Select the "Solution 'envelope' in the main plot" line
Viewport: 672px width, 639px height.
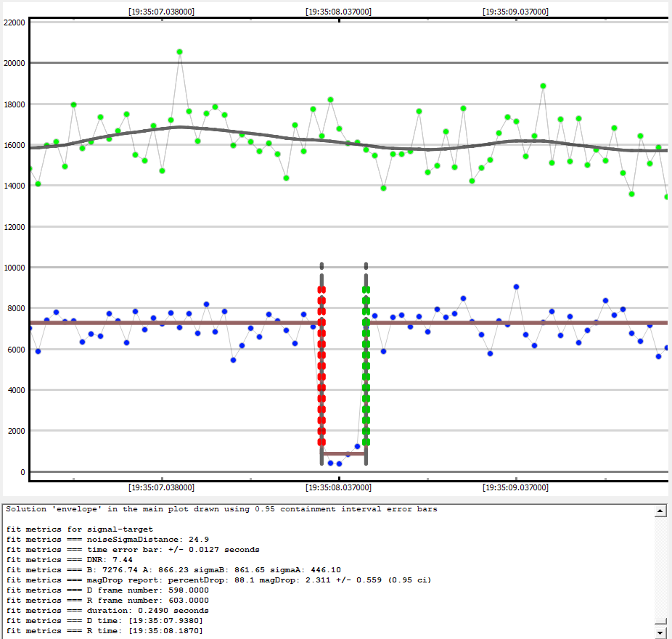[221, 508]
